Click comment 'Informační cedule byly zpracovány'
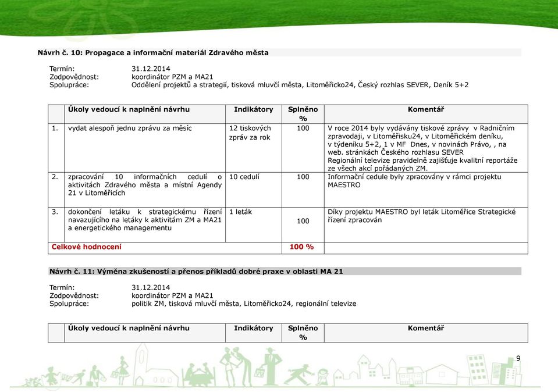Viewport: 558px width, 392px height. coord(414,181)
